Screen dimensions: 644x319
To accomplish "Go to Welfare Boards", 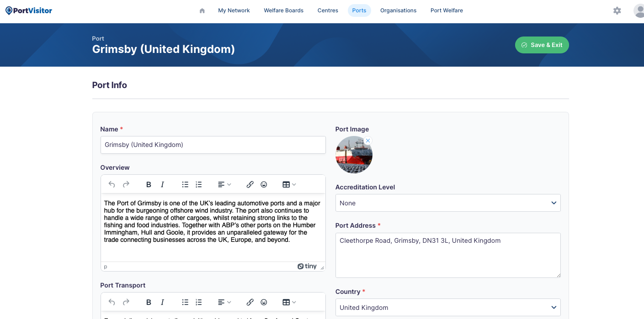I will coord(283,10).
